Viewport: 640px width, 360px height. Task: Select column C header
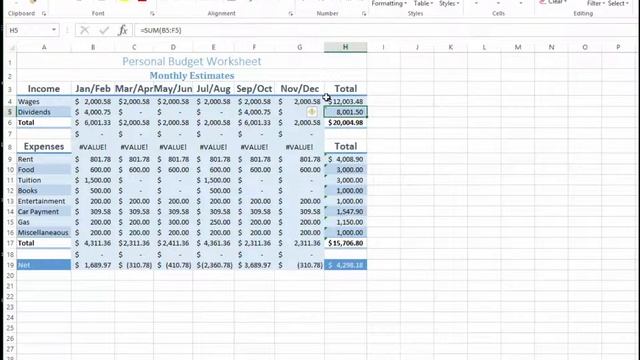[x=134, y=47]
